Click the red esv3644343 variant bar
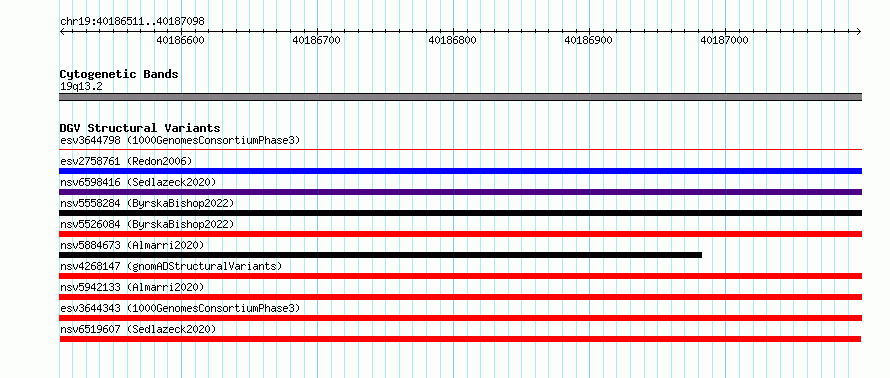This screenshot has width=890, height=378. coord(460,318)
